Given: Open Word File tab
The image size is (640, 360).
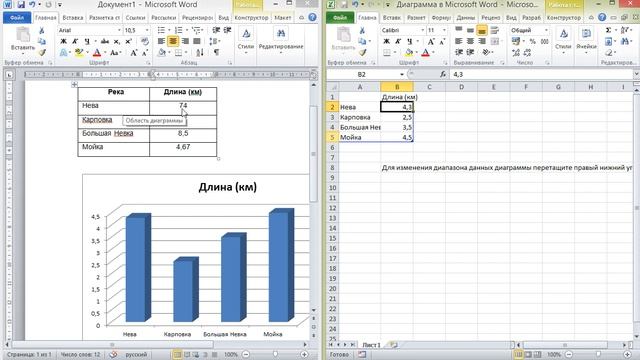Looking at the screenshot, I should [17, 18].
